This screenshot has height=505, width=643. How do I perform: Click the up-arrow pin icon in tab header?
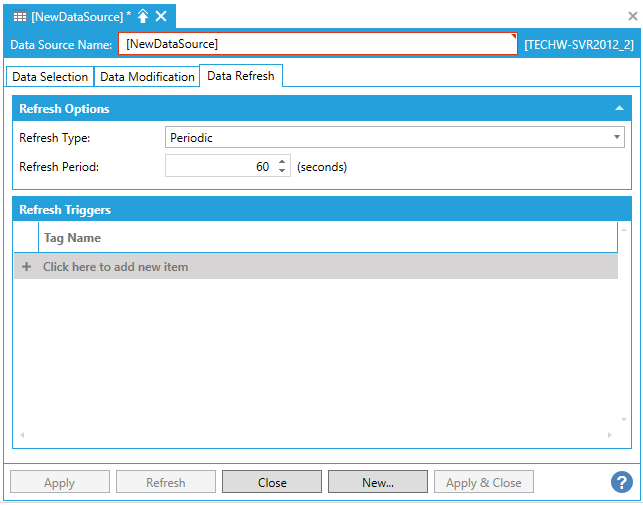142,16
